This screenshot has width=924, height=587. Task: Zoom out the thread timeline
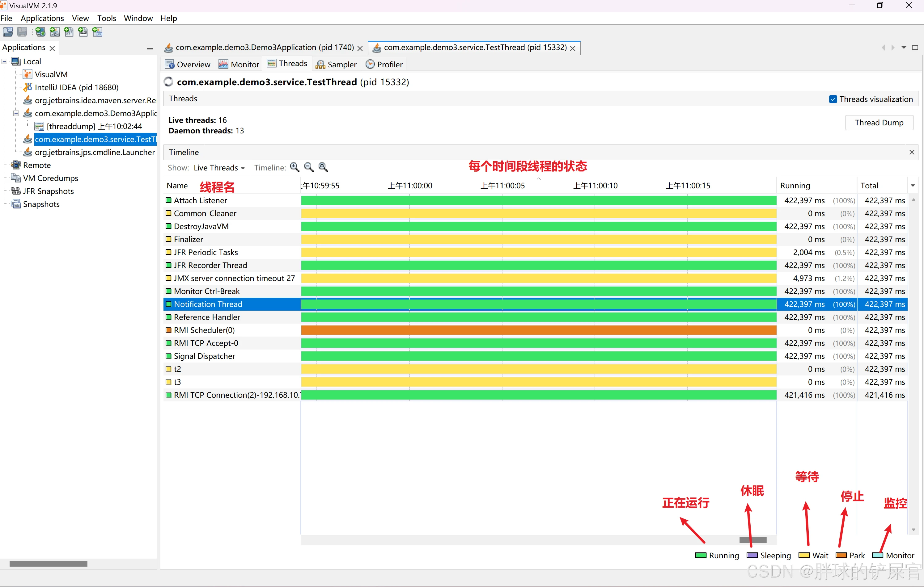coord(309,167)
